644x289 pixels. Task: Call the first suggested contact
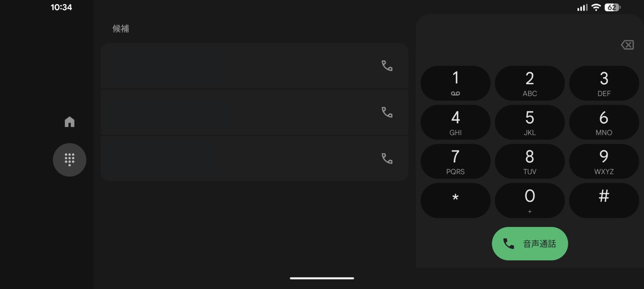pos(387,66)
